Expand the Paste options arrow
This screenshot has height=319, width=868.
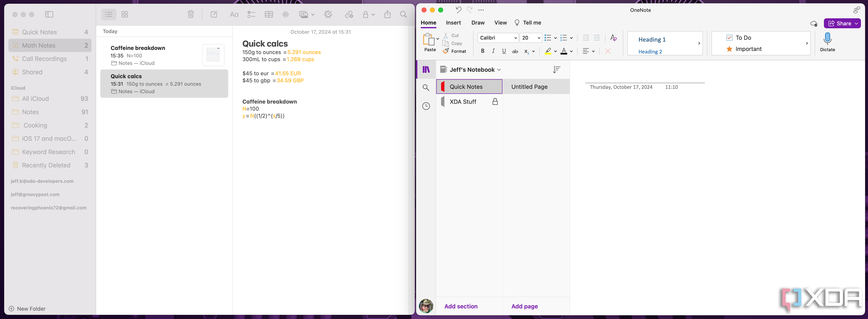pos(438,39)
